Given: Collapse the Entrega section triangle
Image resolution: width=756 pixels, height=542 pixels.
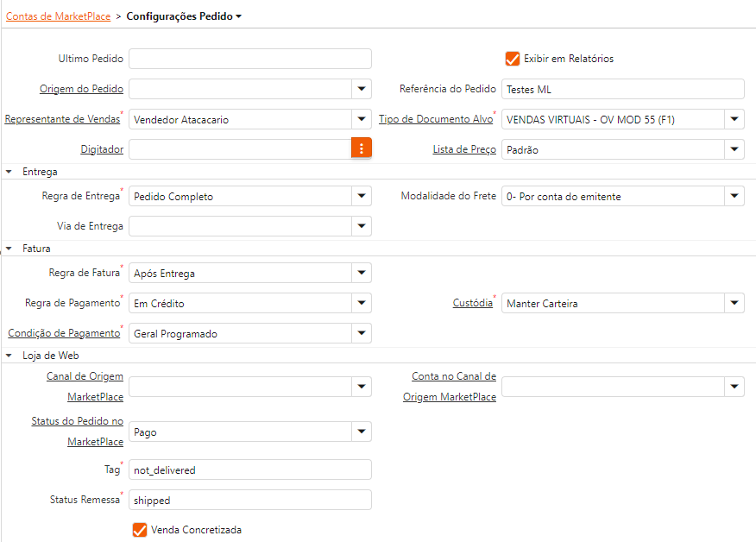Looking at the screenshot, I should 9,172.
